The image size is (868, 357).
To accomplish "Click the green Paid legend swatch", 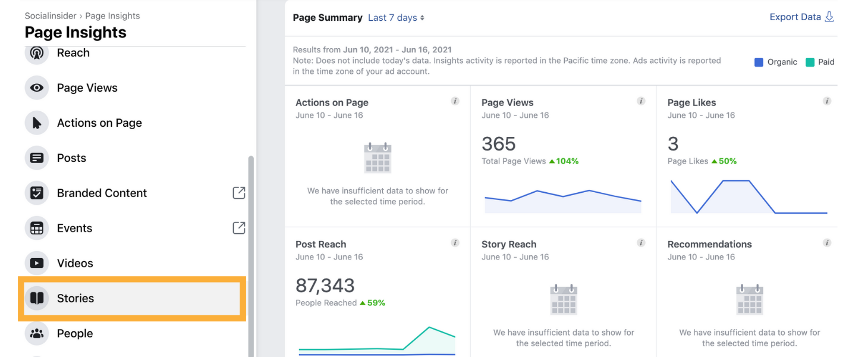I will [810, 62].
